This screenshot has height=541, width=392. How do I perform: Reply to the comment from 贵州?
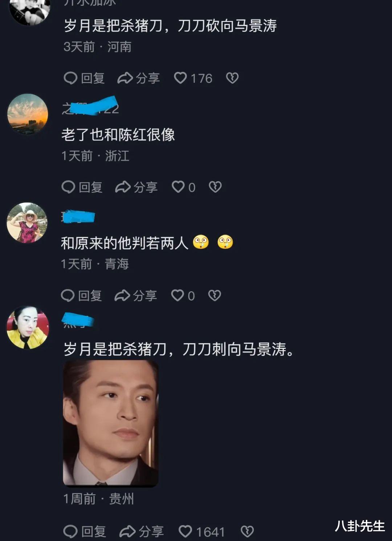[x=85, y=532]
